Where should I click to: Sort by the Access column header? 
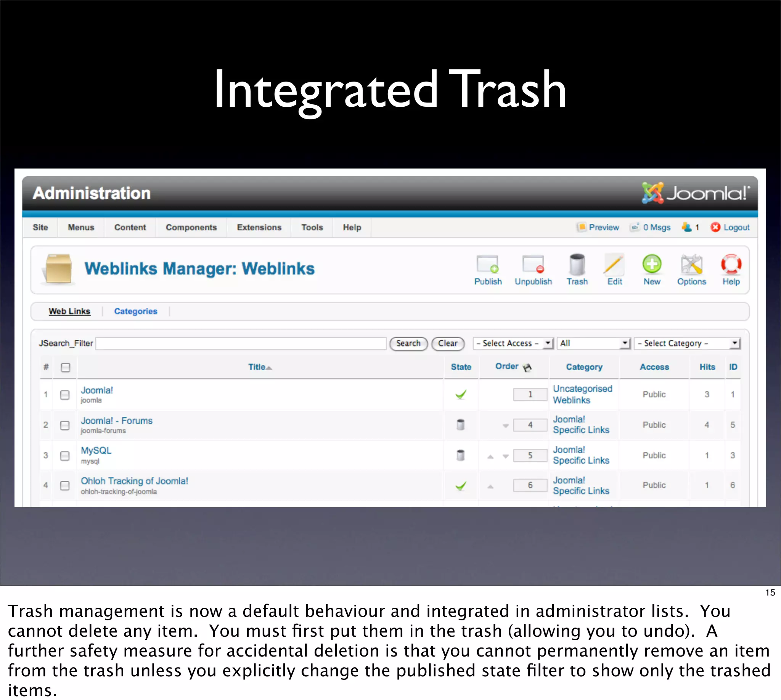click(x=654, y=367)
